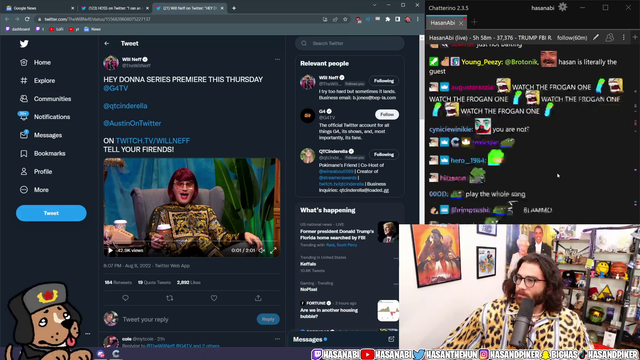Viewport: 640px width, 360px height.
Task: Toggle Following for Will Neff
Action: [384, 81]
